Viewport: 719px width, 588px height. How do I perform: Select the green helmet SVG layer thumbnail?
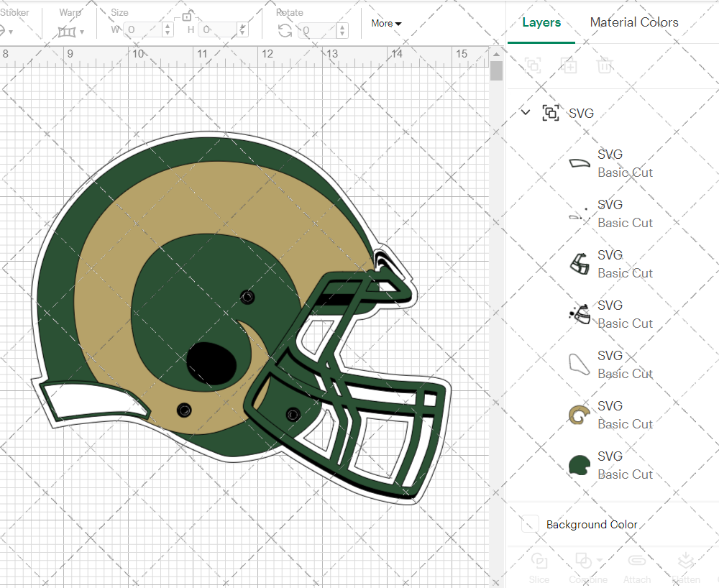point(579,465)
